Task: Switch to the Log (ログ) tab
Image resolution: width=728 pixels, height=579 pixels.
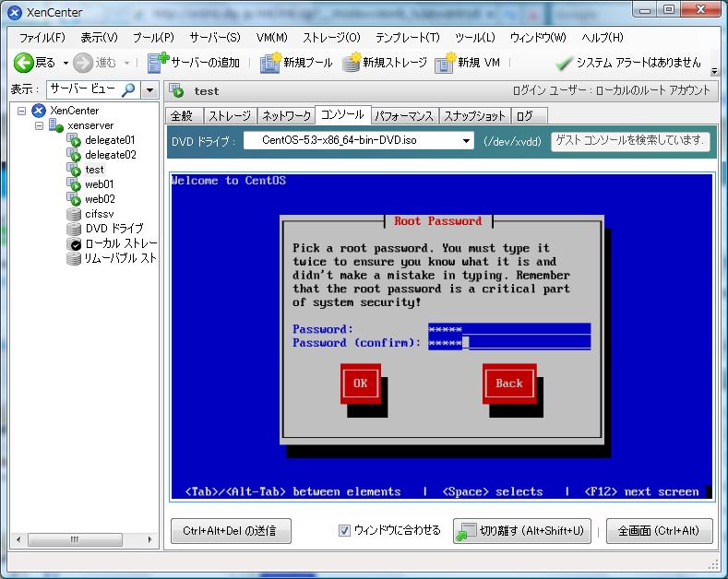Action: pos(529,115)
